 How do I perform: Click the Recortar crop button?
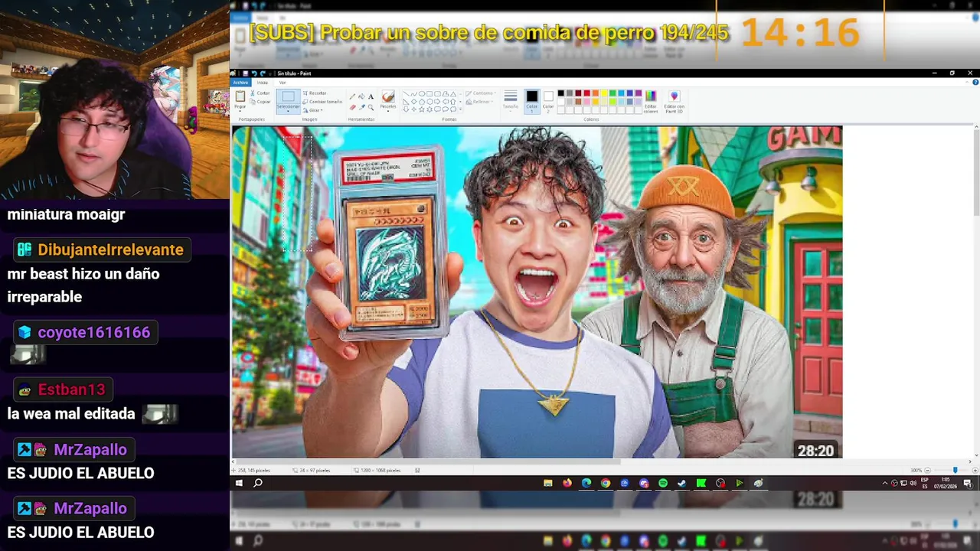[x=314, y=93]
